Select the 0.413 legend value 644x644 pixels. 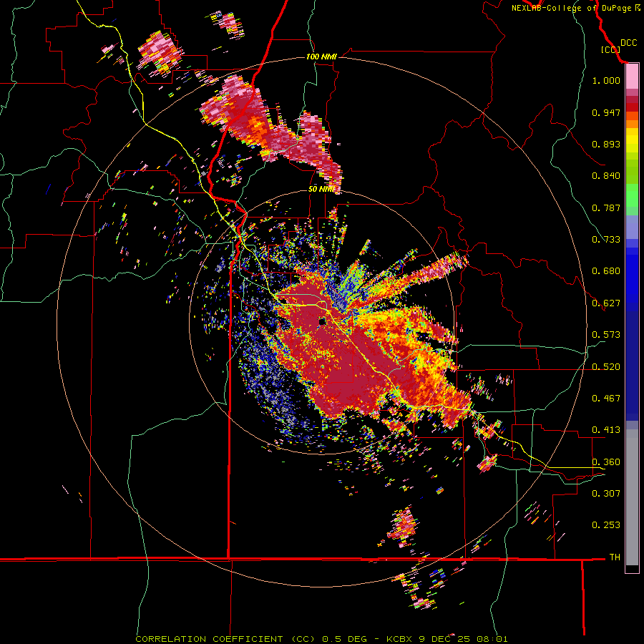click(606, 430)
